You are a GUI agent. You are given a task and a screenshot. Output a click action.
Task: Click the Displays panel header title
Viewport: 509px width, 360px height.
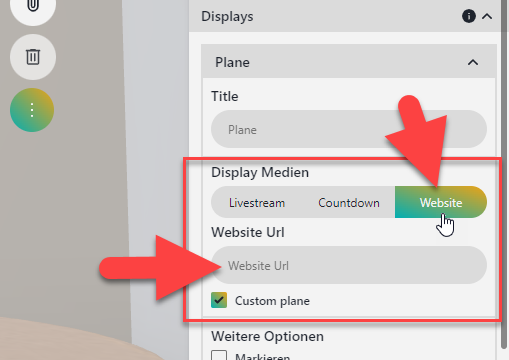(x=227, y=16)
